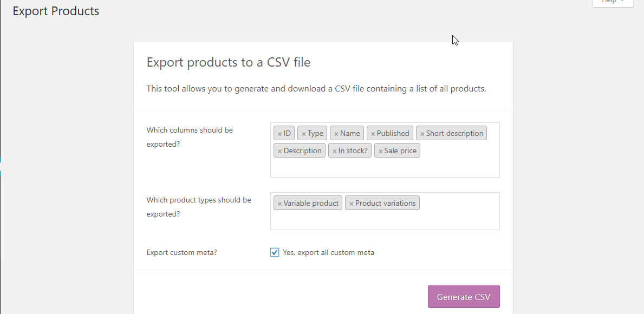Remove the Published column tag
The image size is (644, 314).
tap(373, 134)
